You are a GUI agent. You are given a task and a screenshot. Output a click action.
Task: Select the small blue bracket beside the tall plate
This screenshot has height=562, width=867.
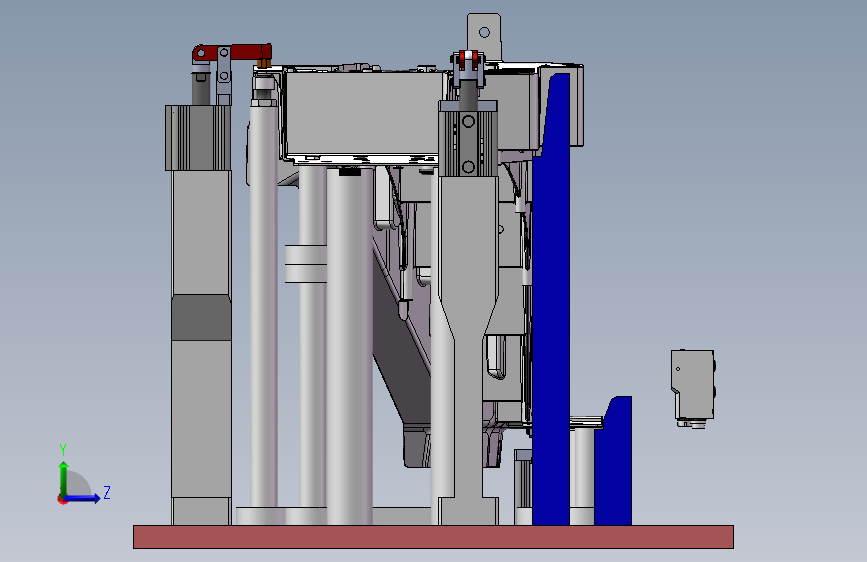tap(613, 462)
